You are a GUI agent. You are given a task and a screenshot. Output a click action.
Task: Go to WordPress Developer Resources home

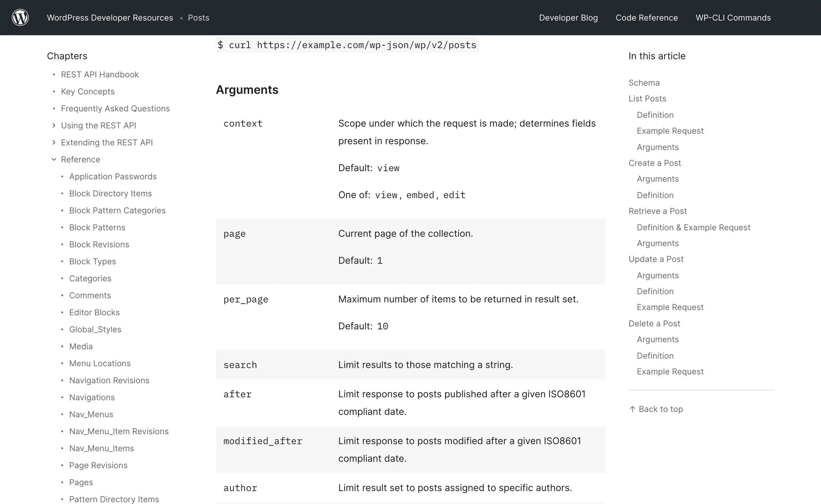[x=110, y=18]
